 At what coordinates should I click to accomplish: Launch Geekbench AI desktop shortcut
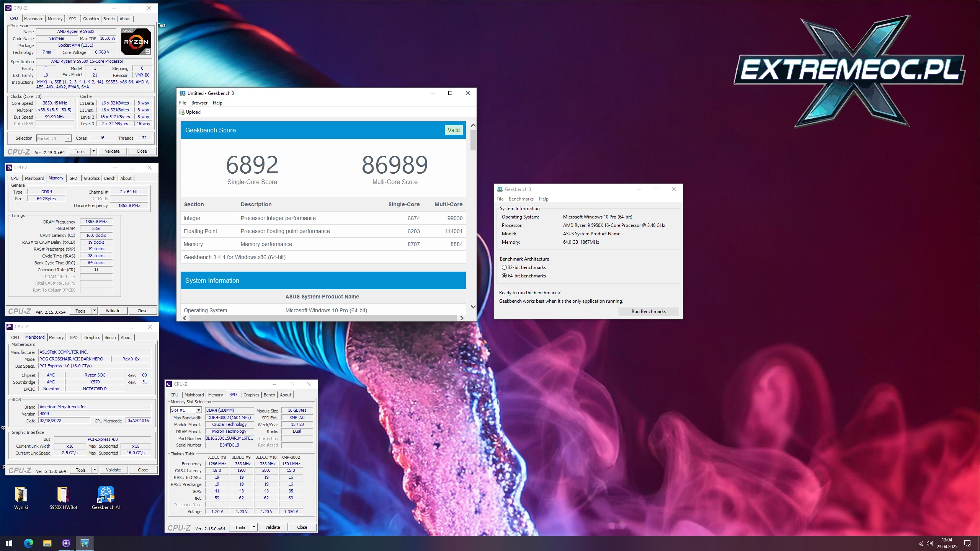click(106, 497)
